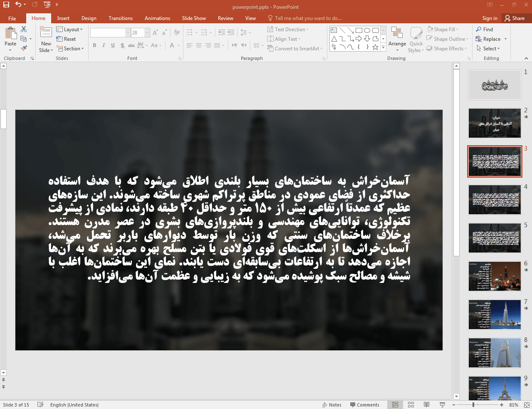The height and width of the screenshot is (409, 532).
Task: Open Reading View from status bar
Action: (x=426, y=405)
